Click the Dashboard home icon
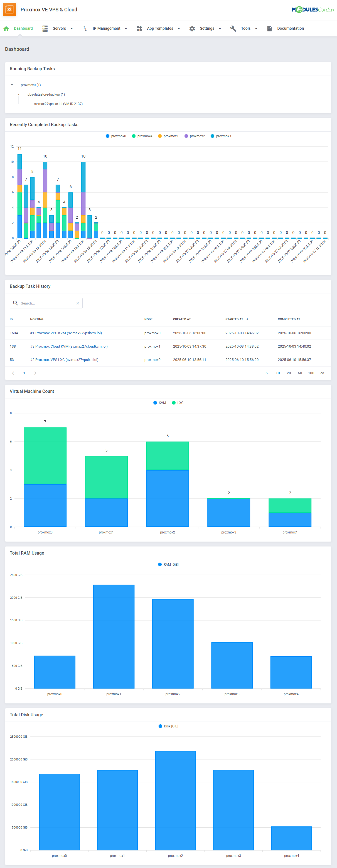337x868 pixels. tap(6, 29)
